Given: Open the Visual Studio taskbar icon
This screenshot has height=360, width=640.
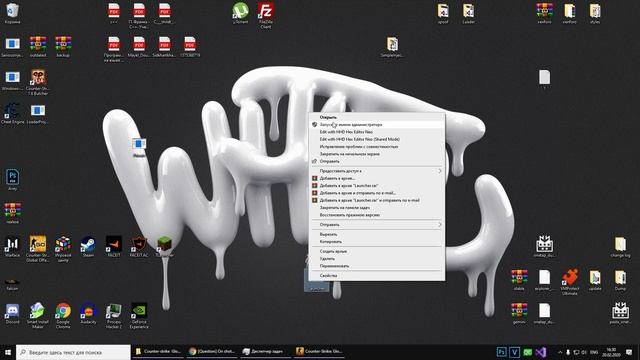Looking at the screenshot, I should tap(541, 352).
